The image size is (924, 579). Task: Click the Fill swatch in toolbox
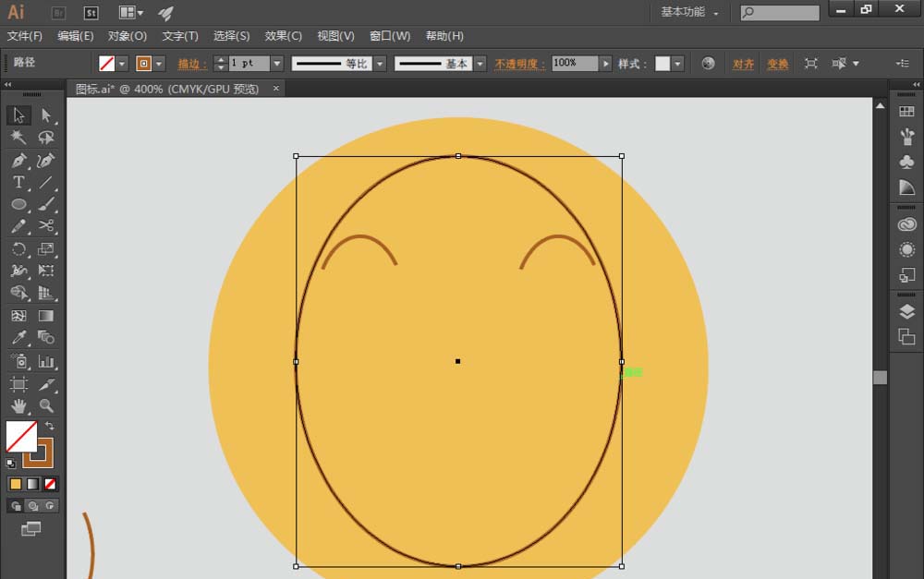click(21, 436)
